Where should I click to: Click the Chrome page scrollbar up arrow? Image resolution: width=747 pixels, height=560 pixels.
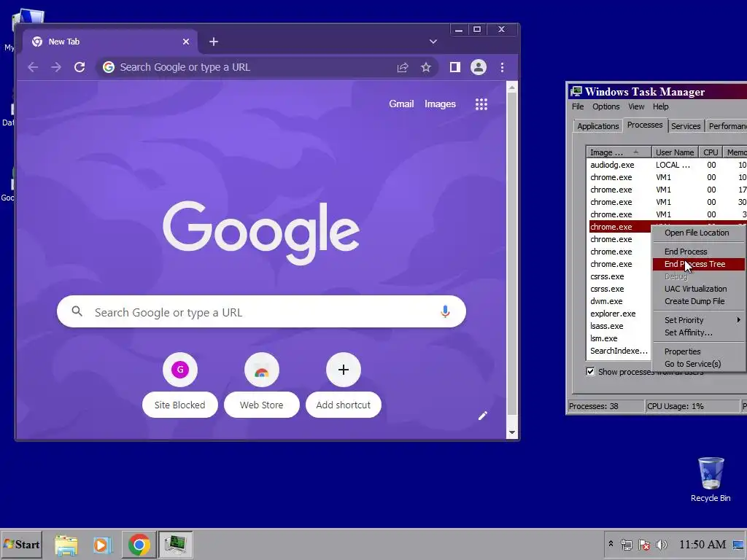pyautogui.click(x=512, y=88)
